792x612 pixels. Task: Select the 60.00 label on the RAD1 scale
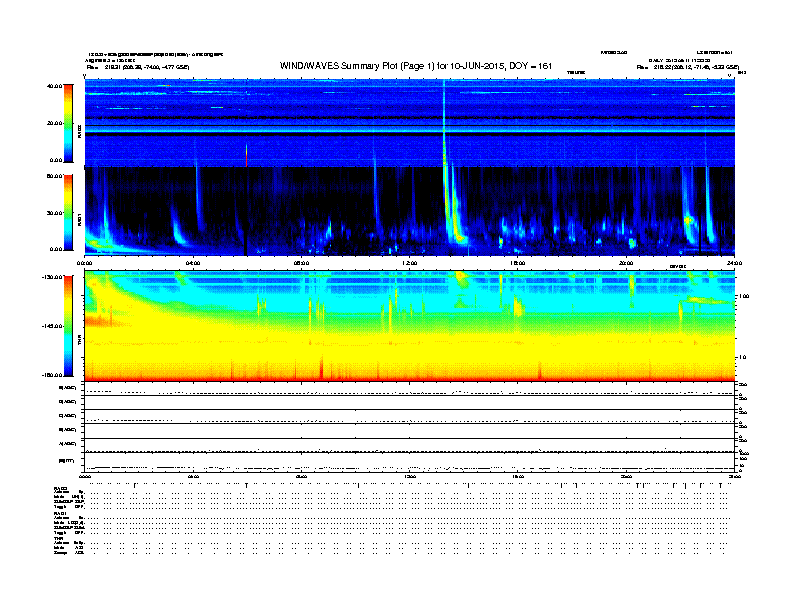point(54,176)
